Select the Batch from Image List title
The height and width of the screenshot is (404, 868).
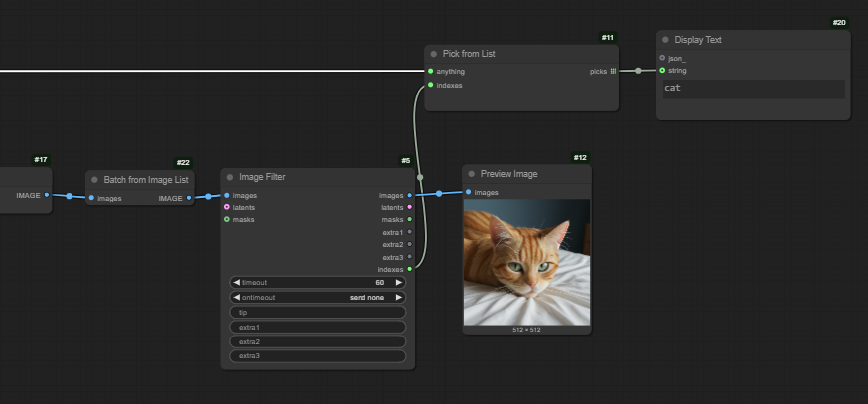146,180
